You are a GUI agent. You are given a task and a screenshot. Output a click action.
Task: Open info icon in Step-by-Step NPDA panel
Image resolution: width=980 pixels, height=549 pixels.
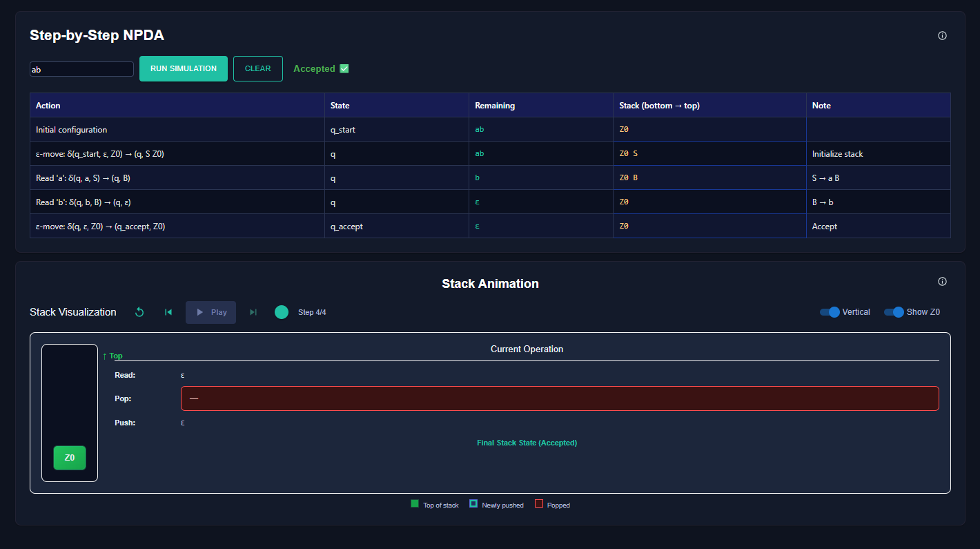pyautogui.click(x=942, y=36)
